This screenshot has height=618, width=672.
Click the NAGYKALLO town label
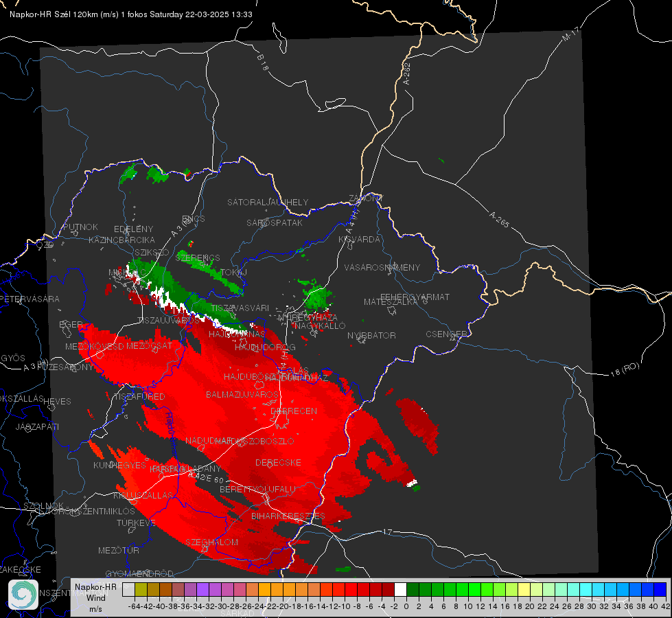coord(320,326)
